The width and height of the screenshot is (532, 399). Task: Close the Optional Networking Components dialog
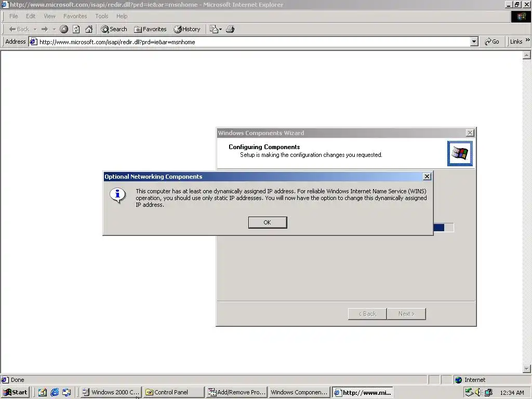coord(427,177)
